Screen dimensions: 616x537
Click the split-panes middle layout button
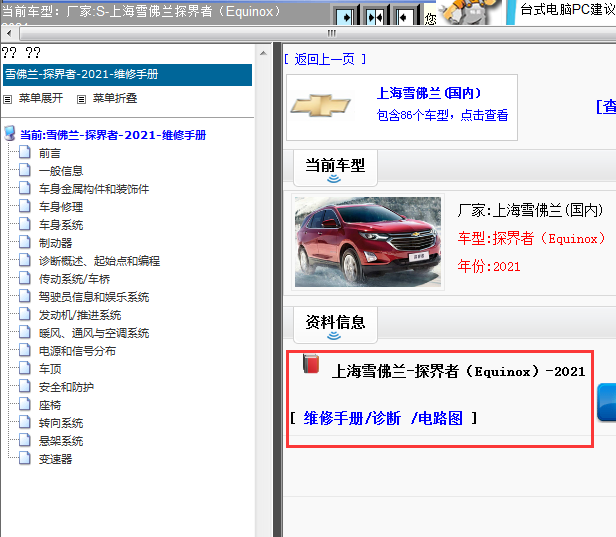pos(375,17)
